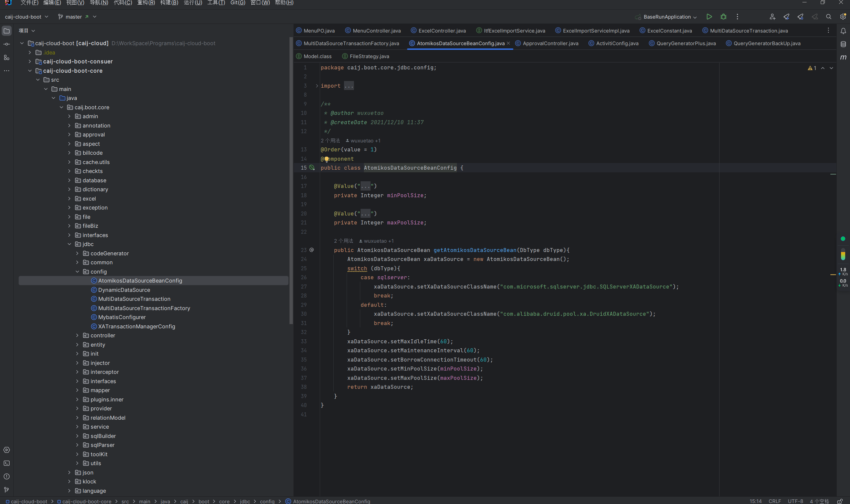Screen dimensions: 850x504
Task: Debug BaseRunApplication with the bug icon
Action: (x=723, y=17)
